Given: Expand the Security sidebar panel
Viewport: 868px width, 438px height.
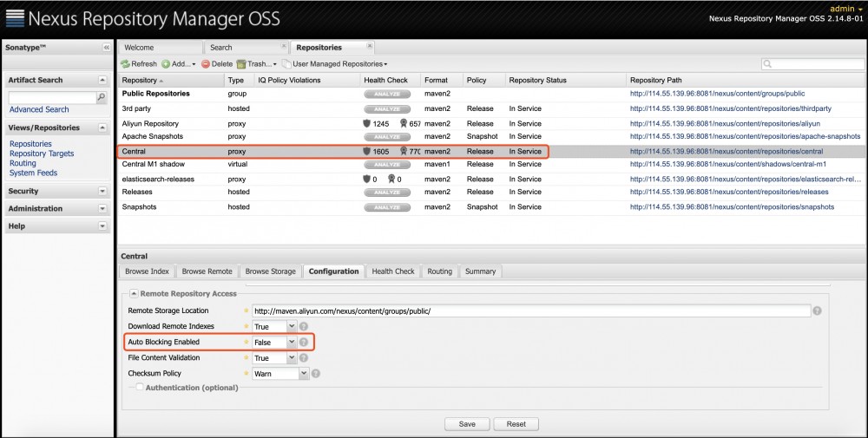Looking at the screenshot, I should (x=102, y=191).
